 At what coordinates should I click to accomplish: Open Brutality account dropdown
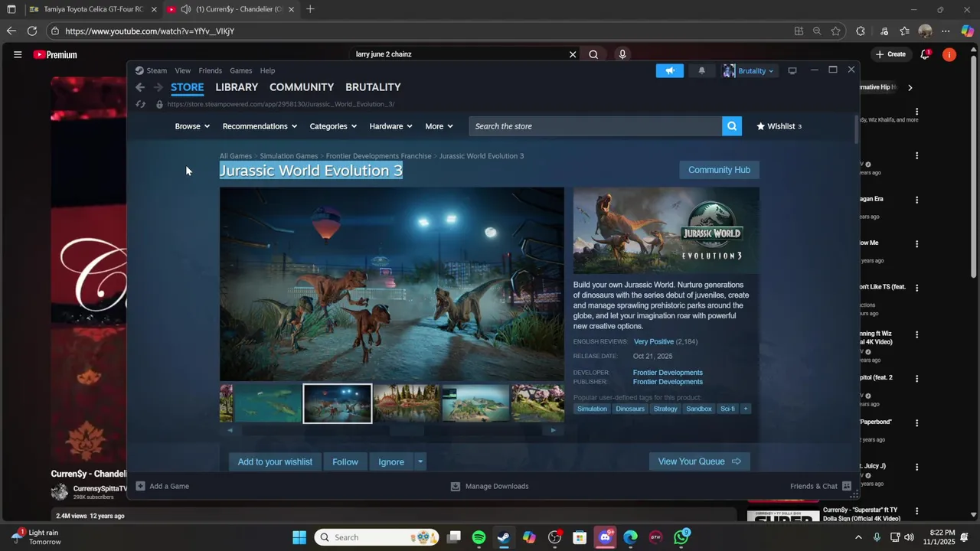coord(748,70)
